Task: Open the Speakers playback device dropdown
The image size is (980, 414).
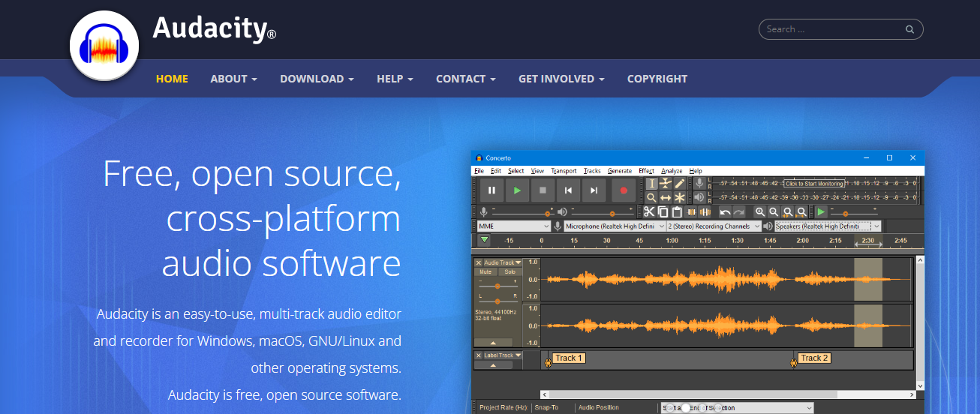Action: pos(828,226)
